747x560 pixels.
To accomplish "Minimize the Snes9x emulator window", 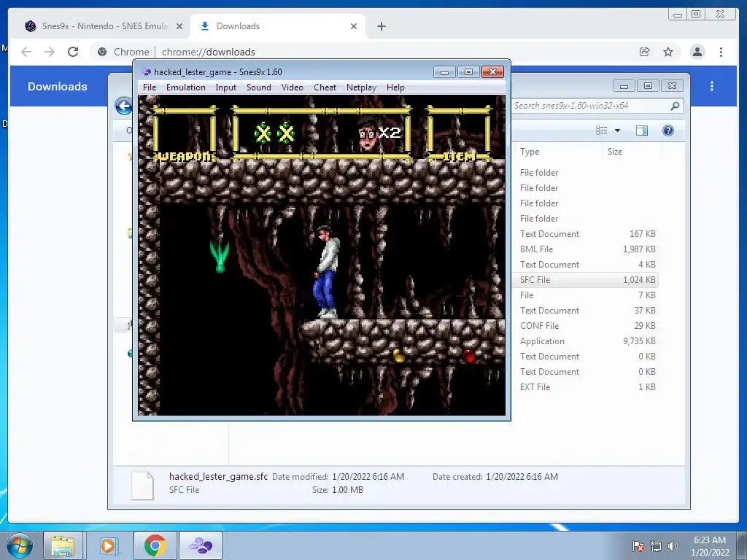I will point(444,72).
